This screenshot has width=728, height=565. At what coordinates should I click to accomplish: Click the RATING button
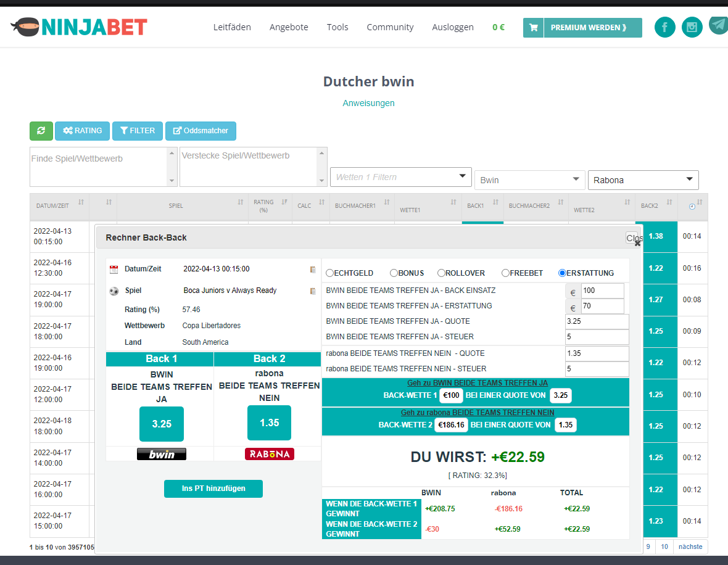point(82,131)
